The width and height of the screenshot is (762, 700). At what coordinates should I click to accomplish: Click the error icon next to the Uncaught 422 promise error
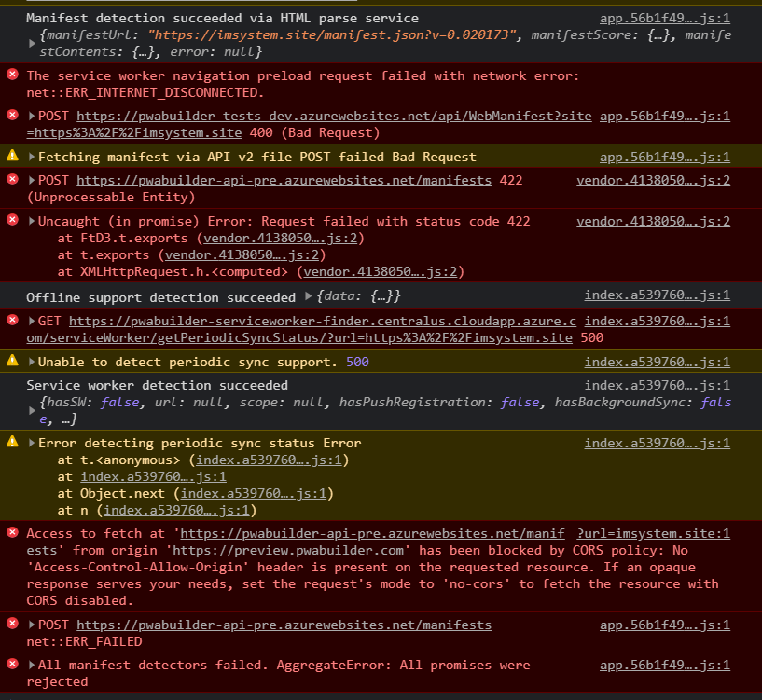11,222
